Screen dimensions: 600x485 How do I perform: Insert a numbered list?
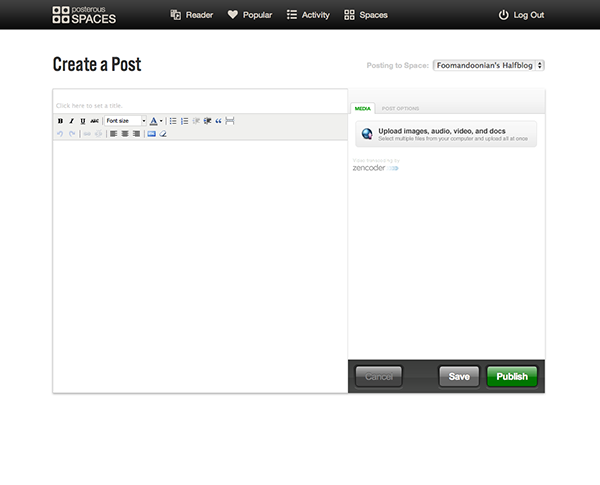pos(184,121)
